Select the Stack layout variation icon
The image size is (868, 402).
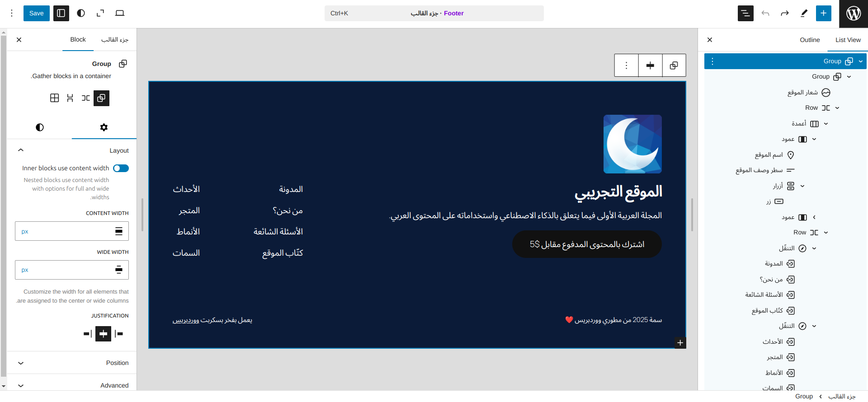coord(70,98)
